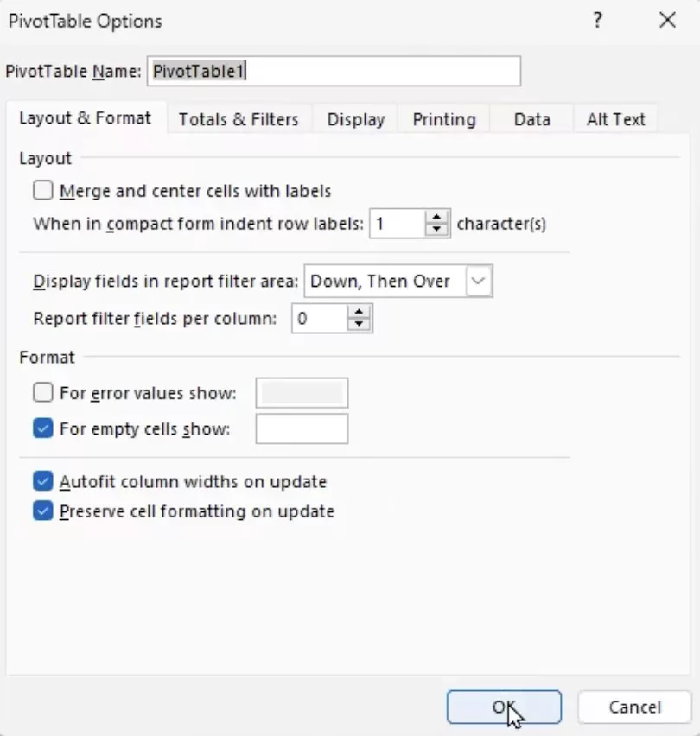Uncheck Preserve cell formatting on update
This screenshot has height=736, width=700.
tap(42, 511)
